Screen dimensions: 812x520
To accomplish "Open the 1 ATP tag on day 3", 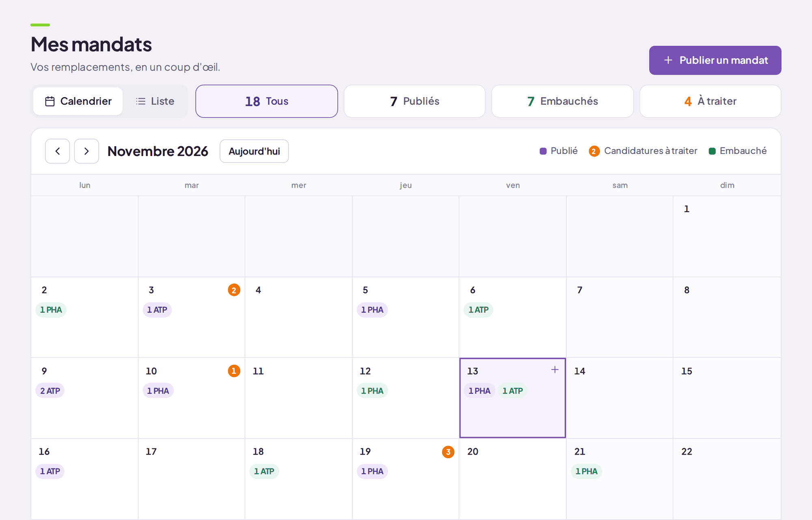I will tap(157, 310).
